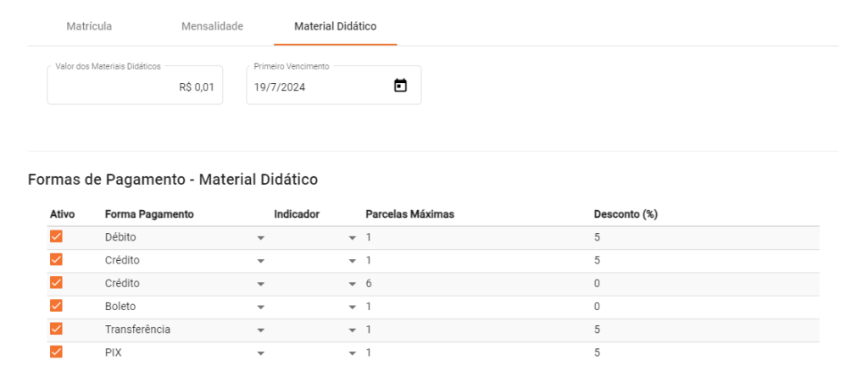Toggle the Ativo checkbox for PIX
Viewport: 868px width, 377px height.
point(57,352)
